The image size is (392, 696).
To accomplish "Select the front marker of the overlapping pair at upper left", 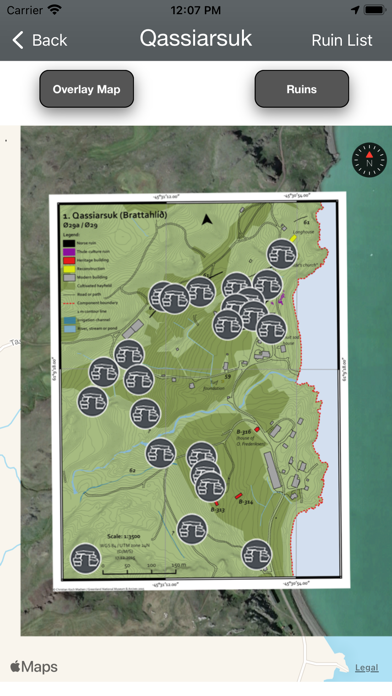I will pyautogui.click(x=174, y=299).
